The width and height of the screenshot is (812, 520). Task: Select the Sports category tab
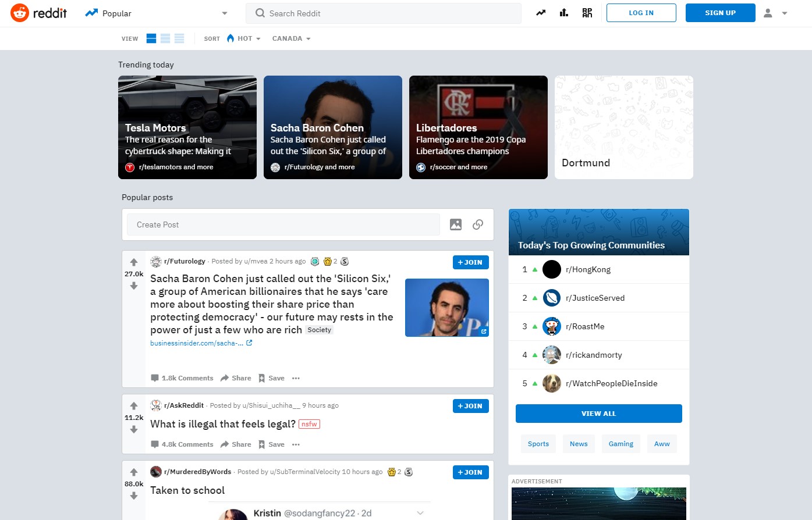(x=538, y=444)
